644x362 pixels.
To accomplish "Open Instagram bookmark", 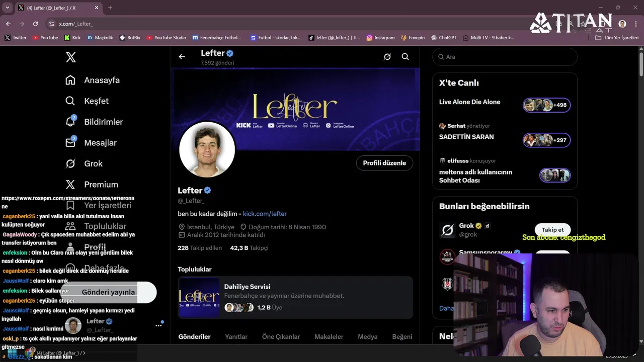I will pos(380,38).
